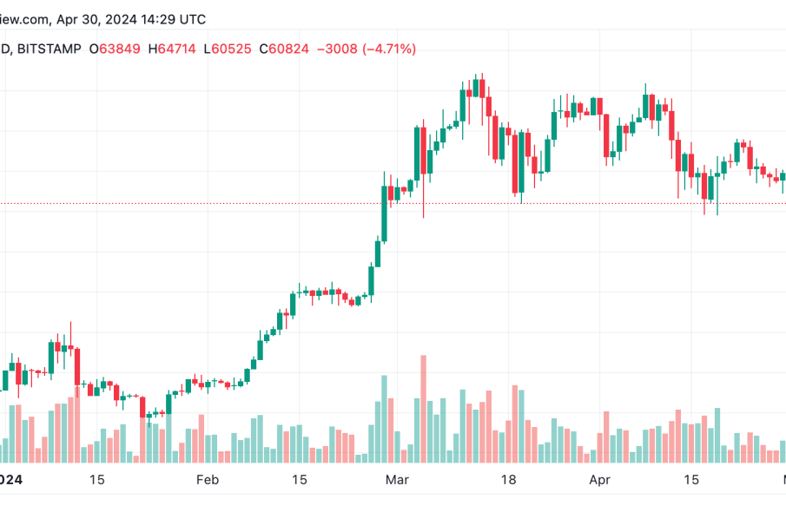The width and height of the screenshot is (786, 532).
Task: Click the tallest red volume bar in early March
Action: click(x=424, y=409)
